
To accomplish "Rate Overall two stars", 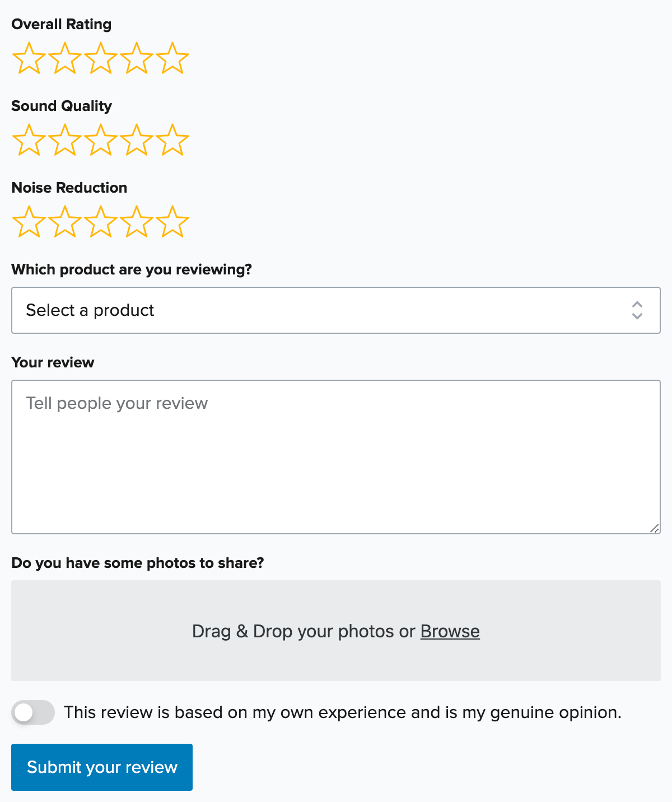I will click(x=65, y=58).
